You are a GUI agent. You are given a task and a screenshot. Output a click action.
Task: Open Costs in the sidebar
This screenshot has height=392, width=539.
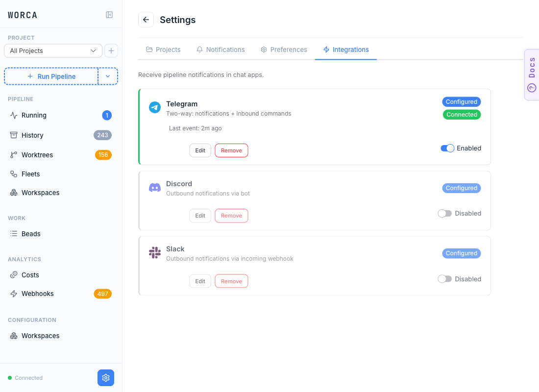(x=61, y=275)
